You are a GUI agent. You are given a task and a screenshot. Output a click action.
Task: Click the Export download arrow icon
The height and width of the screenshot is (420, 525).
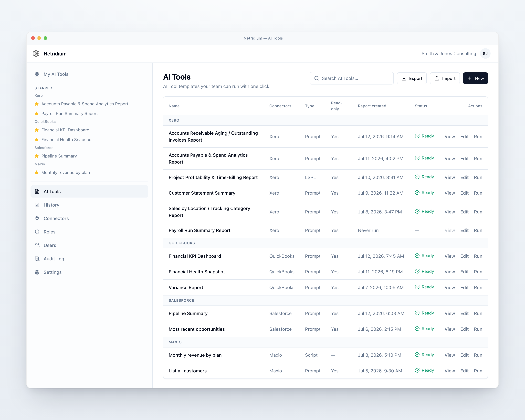click(404, 78)
